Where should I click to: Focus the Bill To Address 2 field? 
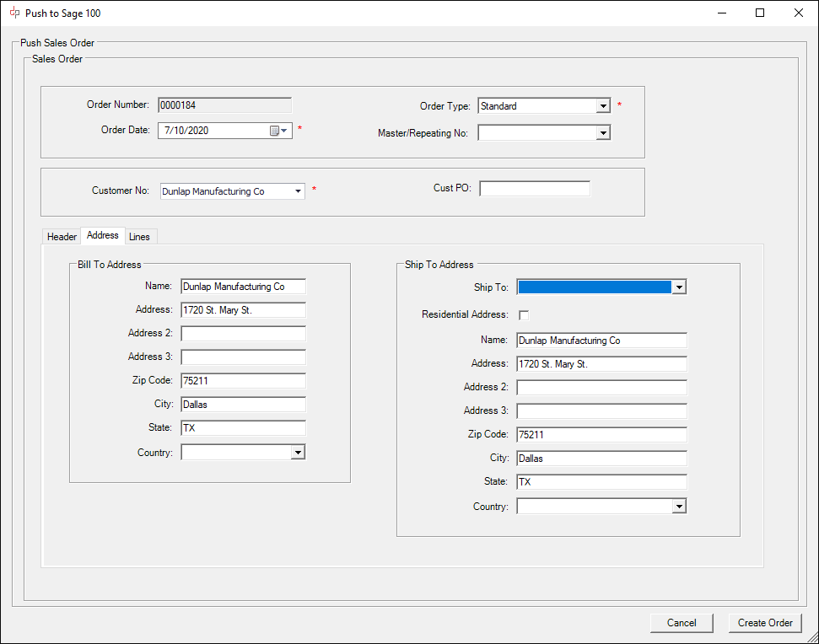244,334
